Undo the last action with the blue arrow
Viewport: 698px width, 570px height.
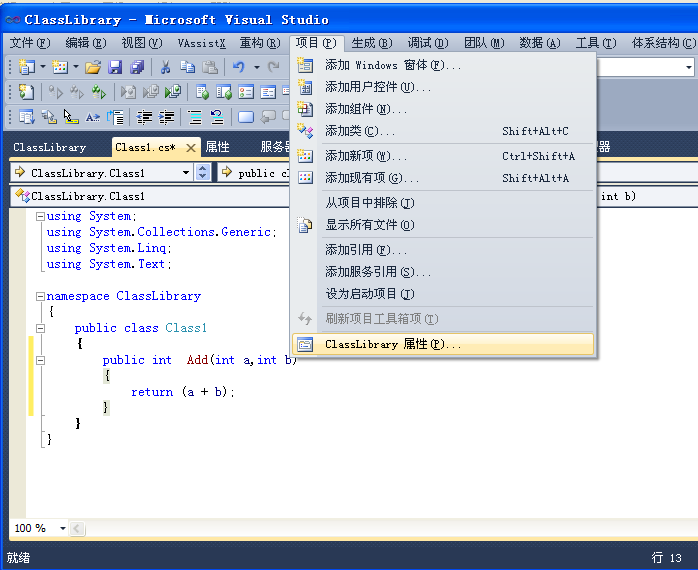coord(239,67)
